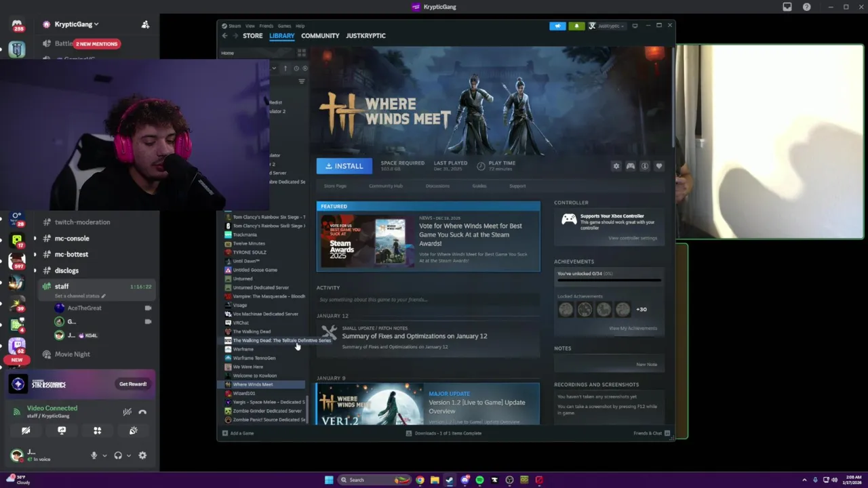Show the +30 locked achievements
868x488 pixels.
click(642, 309)
